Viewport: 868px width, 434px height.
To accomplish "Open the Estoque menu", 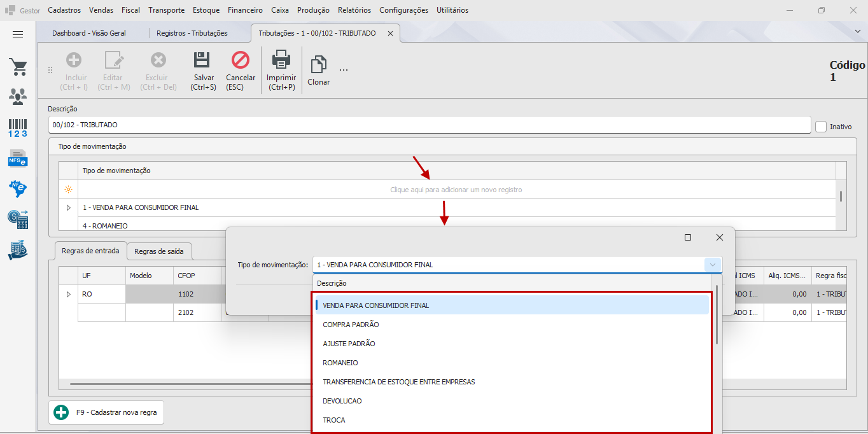I will coord(206,10).
